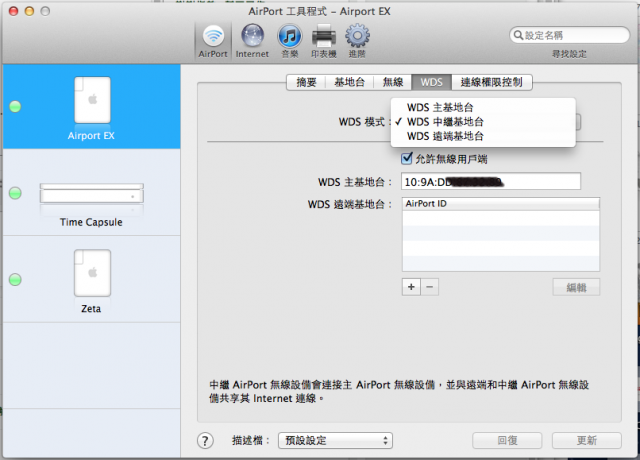Image resolution: width=640 pixels, height=460 pixels.
Task: Choose WDS 遠端基地台 from the menu
Action: point(483,136)
